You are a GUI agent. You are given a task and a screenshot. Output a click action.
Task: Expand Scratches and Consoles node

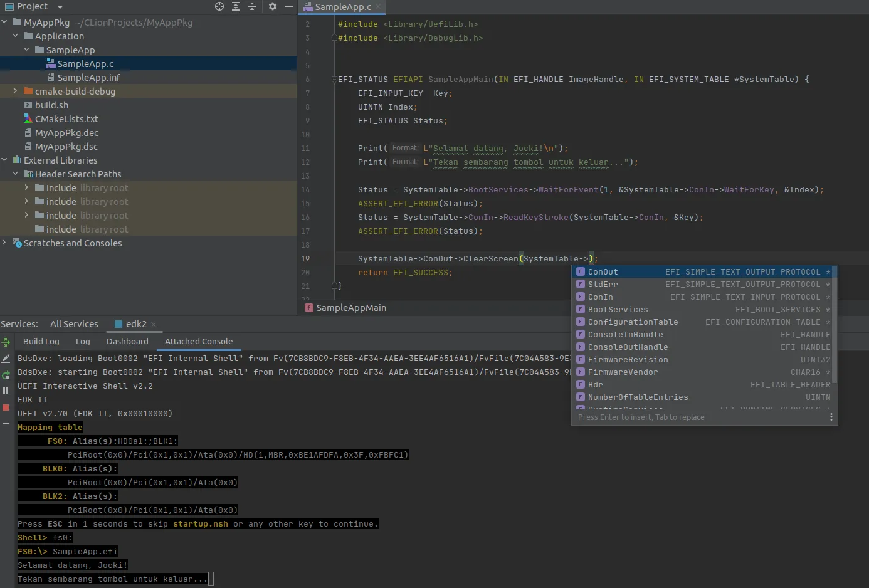click(4, 243)
